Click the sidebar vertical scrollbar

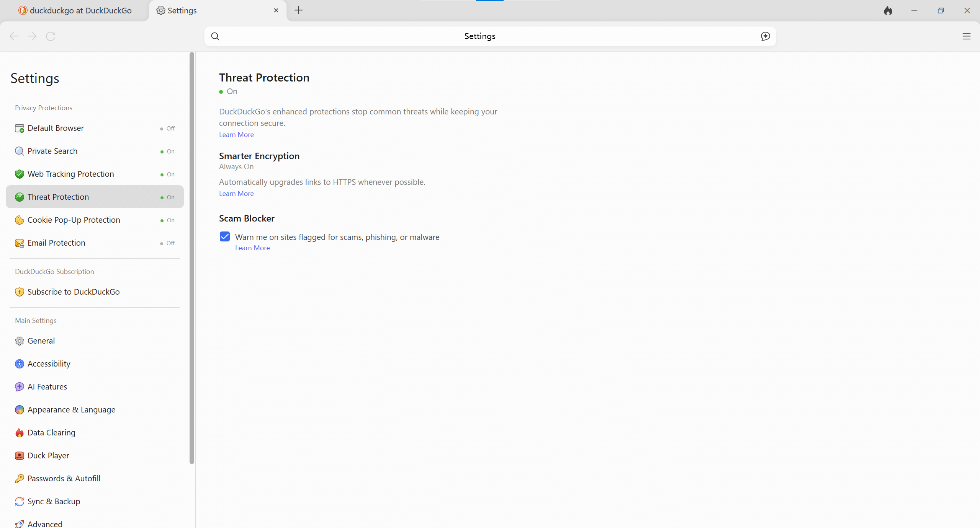pyautogui.click(x=192, y=258)
